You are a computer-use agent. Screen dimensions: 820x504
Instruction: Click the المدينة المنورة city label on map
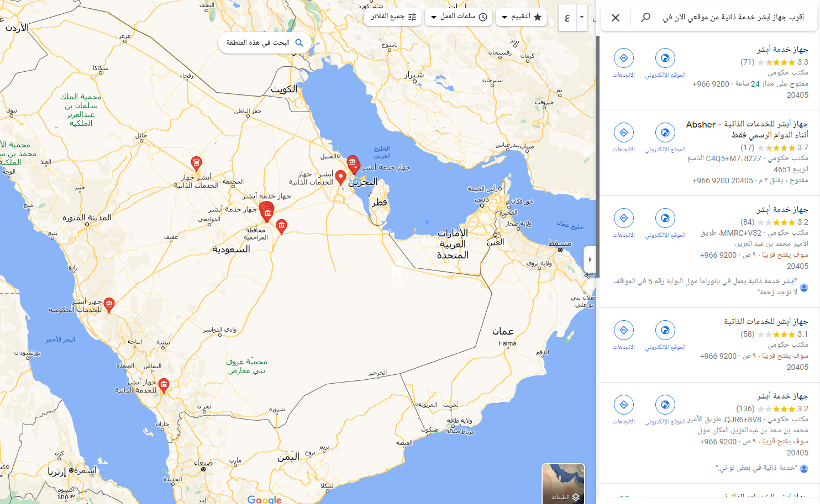[x=87, y=217]
